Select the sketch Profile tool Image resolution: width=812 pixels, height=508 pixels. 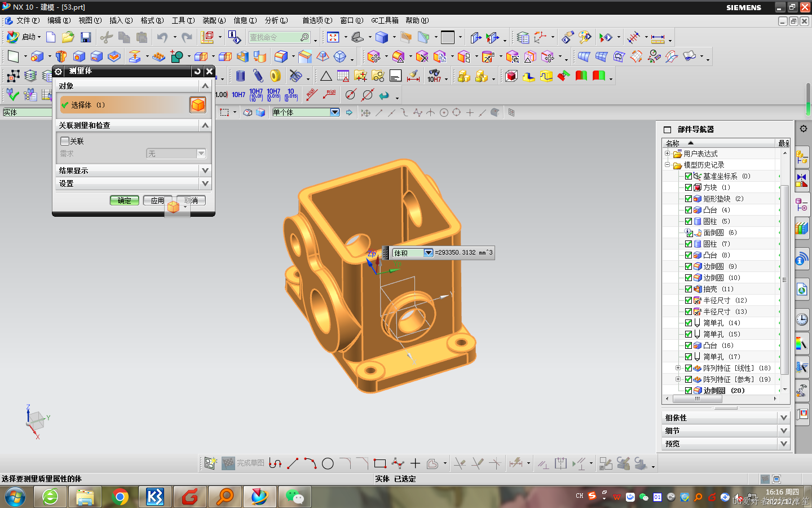[x=275, y=464]
